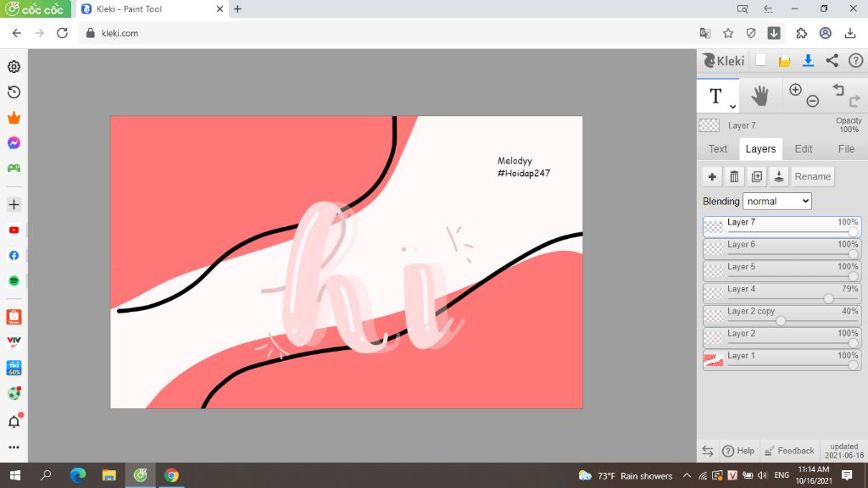The image size is (868, 488).
Task: Select Layer 5 in the list
Action: (782, 271)
